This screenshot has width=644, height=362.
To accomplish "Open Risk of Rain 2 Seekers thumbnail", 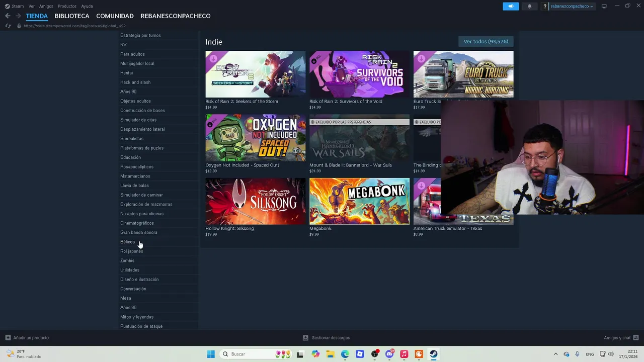I will [x=255, y=74].
